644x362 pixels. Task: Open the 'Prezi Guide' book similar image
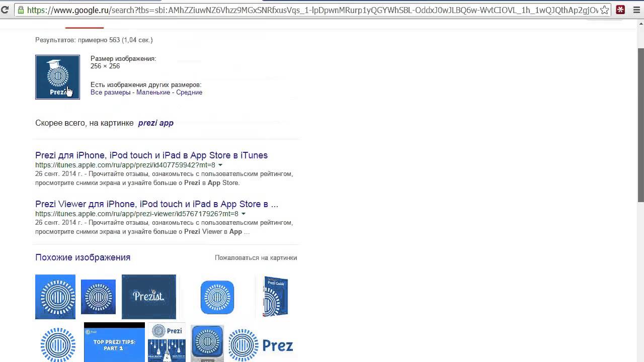pyautogui.click(x=276, y=297)
